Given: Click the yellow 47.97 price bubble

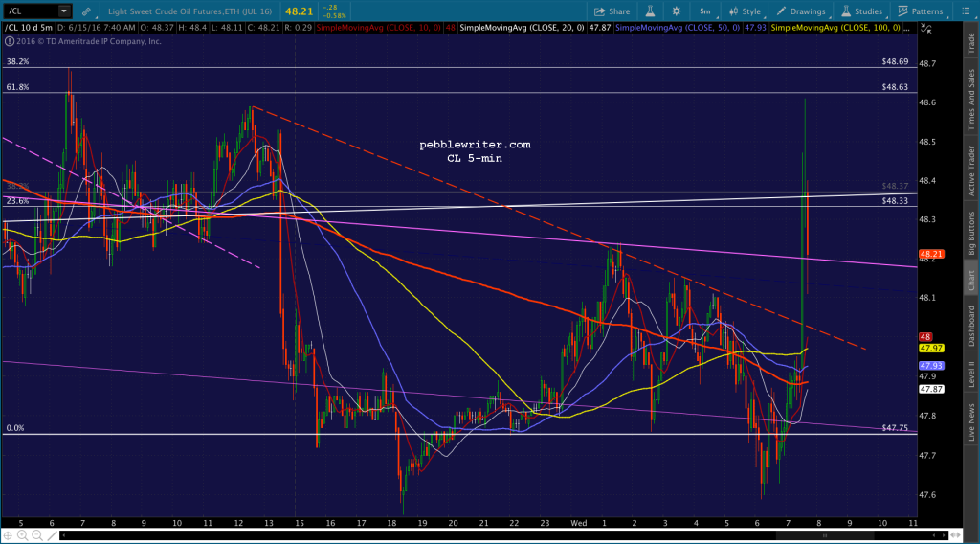Looking at the screenshot, I should pos(931,349).
